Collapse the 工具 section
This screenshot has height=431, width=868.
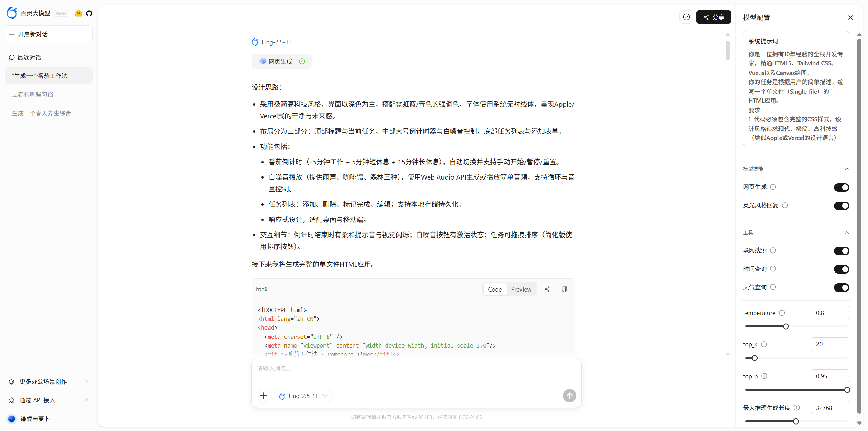(x=846, y=233)
